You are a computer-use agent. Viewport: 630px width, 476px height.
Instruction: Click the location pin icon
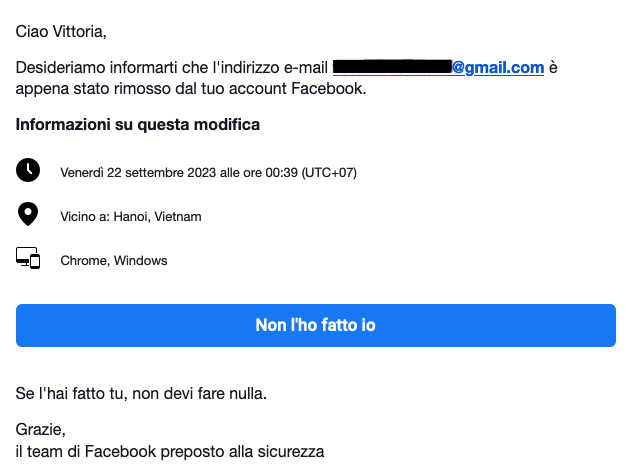28,214
